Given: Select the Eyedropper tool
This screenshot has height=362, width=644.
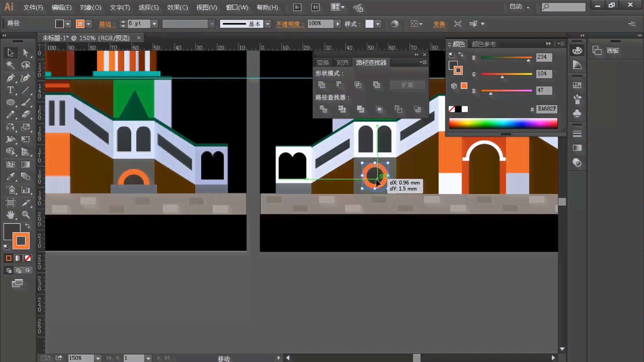Looking at the screenshot, I should point(10,176).
